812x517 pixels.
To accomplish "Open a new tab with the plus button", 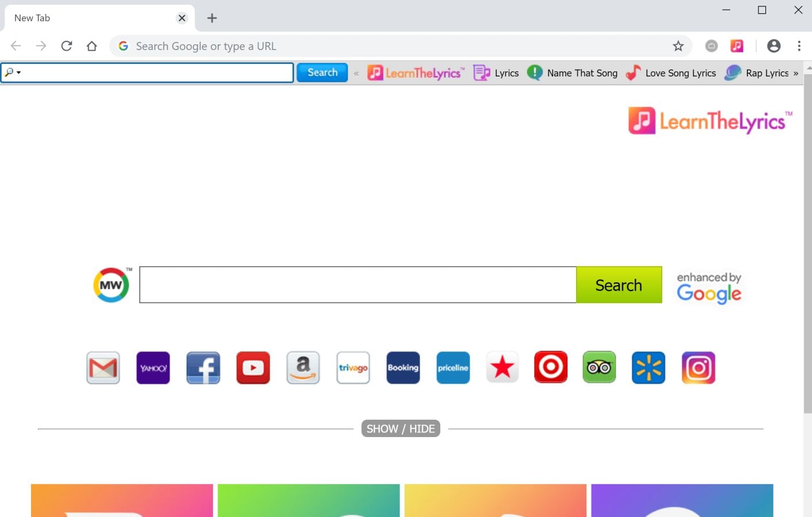I will (x=212, y=18).
